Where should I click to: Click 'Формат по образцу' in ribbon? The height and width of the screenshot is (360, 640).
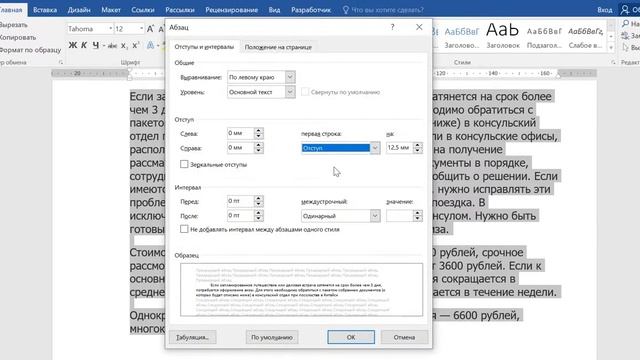30,50
